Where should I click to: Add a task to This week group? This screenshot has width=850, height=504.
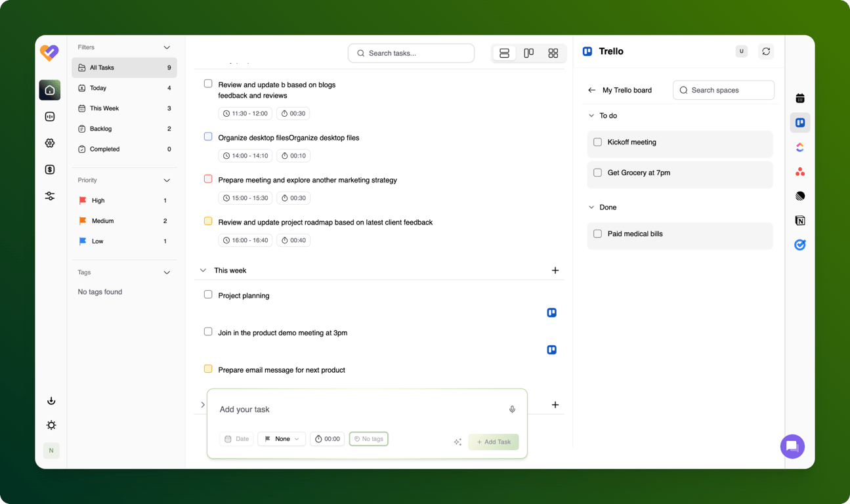pos(555,270)
